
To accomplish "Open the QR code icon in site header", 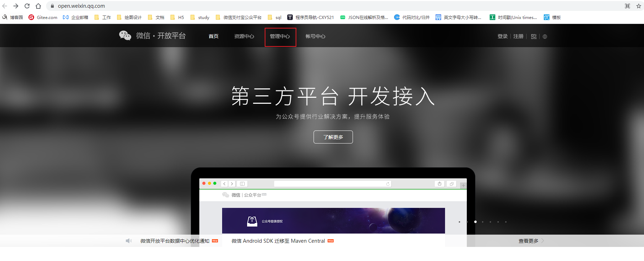I will 534,37.
